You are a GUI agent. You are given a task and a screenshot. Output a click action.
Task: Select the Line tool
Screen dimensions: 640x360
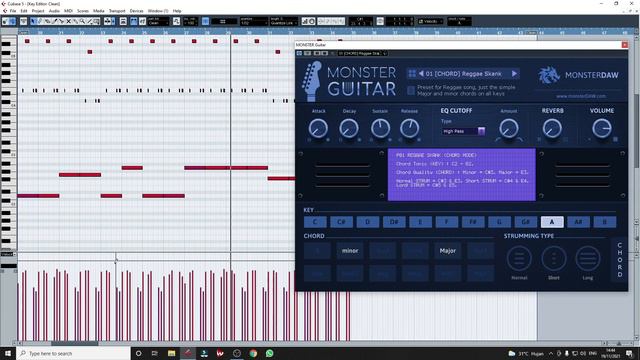click(89, 21)
